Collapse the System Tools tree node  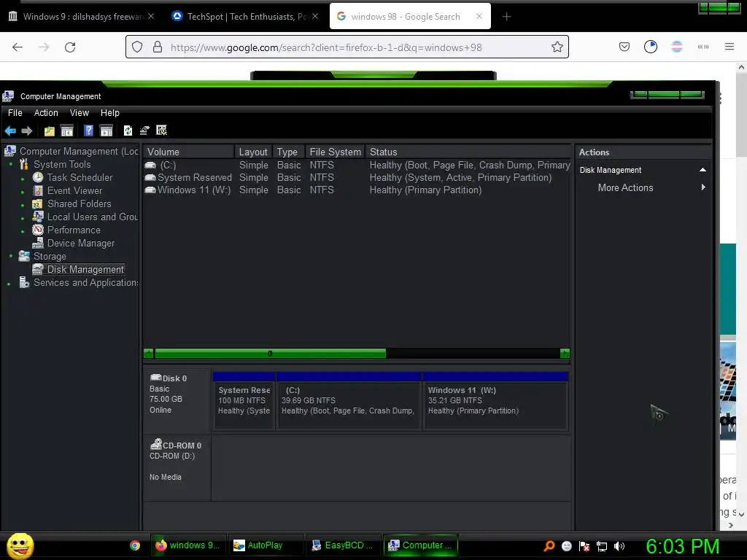(x=11, y=164)
